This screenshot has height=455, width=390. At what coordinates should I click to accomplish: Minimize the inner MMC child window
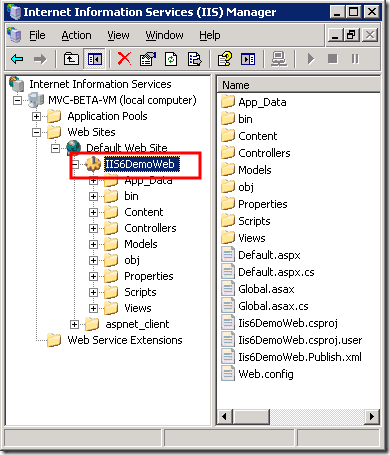pyautogui.click(x=335, y=35)
